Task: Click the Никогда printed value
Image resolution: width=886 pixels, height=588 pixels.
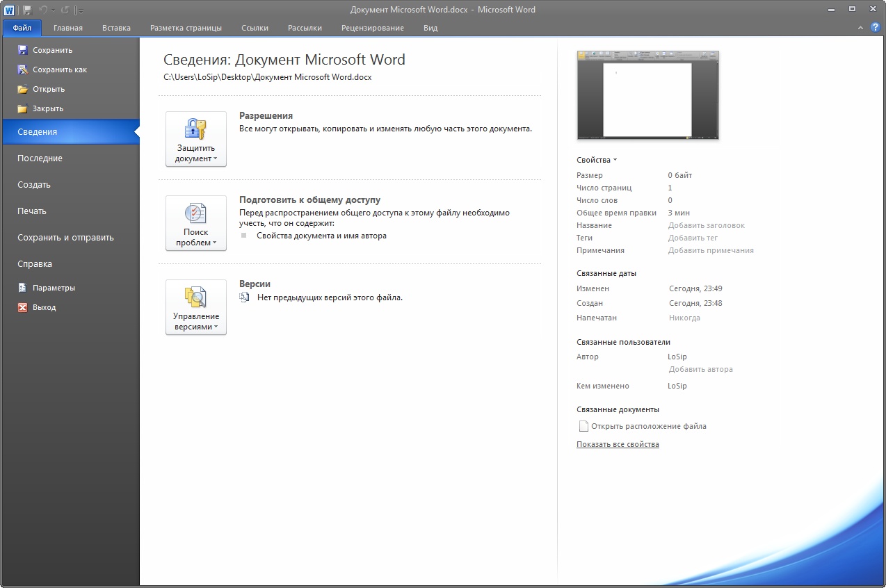Action: [684, 318]
